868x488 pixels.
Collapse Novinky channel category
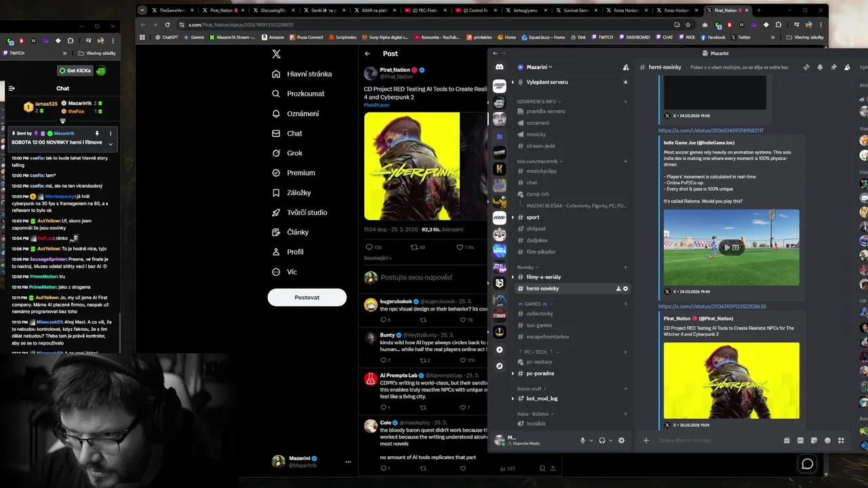(x=528, y=267)
